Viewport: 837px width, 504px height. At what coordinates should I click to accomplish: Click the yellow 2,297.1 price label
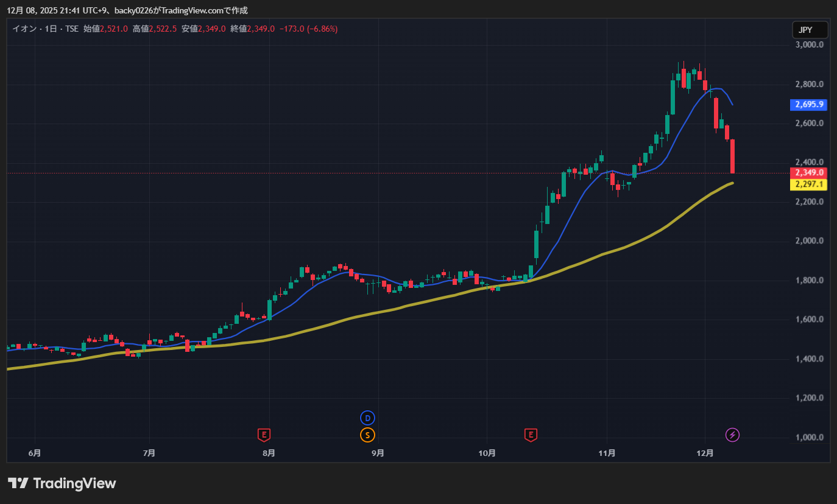point(809,184)
